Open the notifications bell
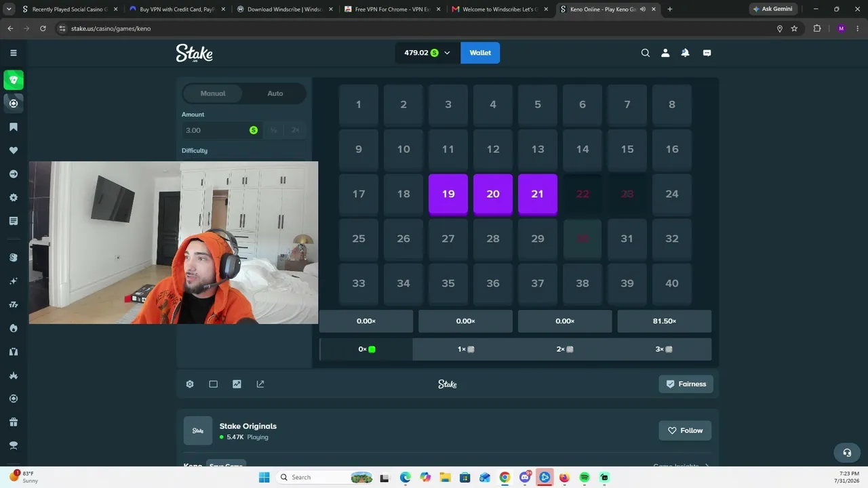Screen dimensions: 868x488 tap(685, 53)
